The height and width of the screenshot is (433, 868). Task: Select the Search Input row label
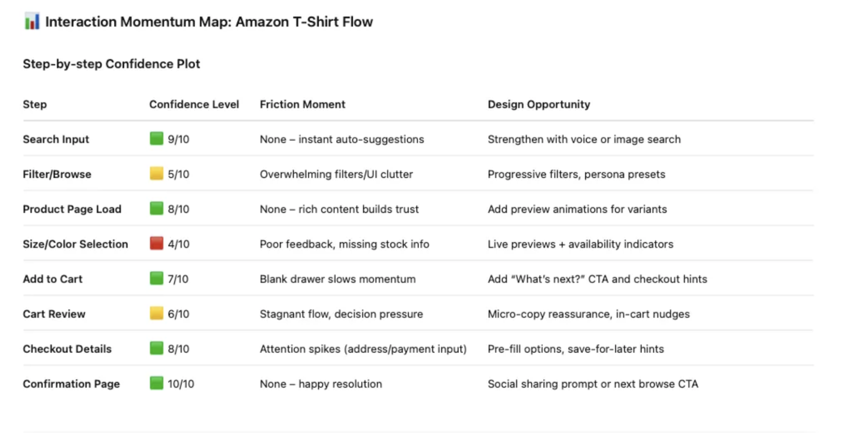56,139
